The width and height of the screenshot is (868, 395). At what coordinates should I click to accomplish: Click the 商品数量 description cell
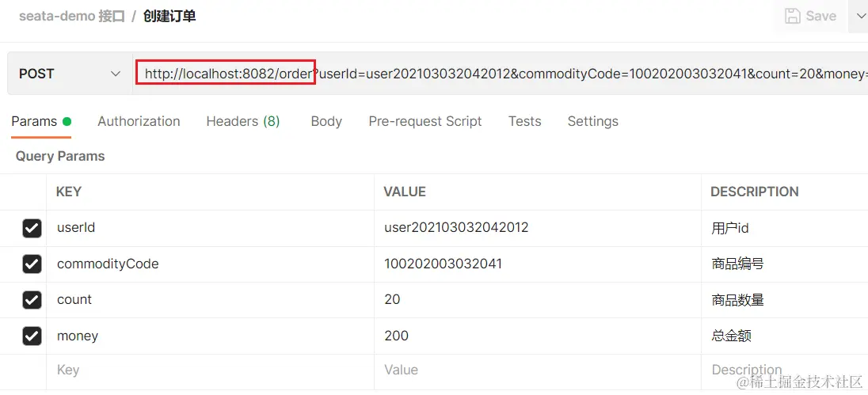[x=784, y=300]
